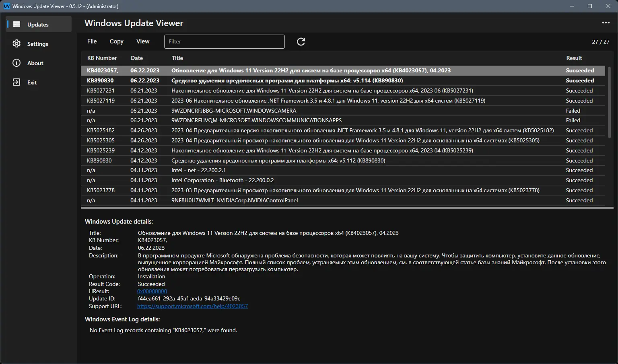618x364 pixels.
Task: Open the support.microsoft.com help link
Action: (192, 306)
